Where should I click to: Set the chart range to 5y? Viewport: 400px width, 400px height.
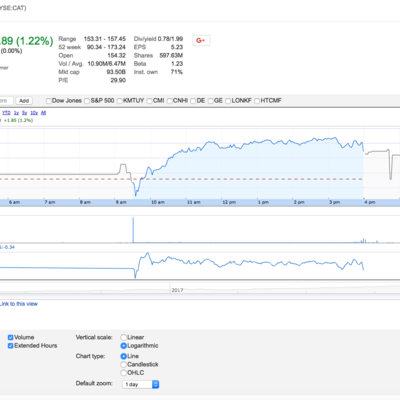(x=25, y=113)
